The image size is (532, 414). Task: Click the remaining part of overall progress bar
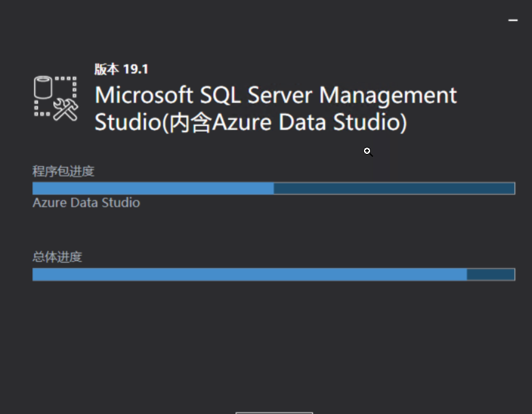(x=491, y=274)
